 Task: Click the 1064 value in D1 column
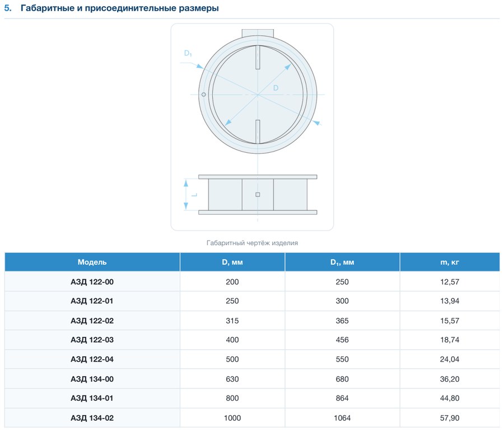click(x=342, y=418)
